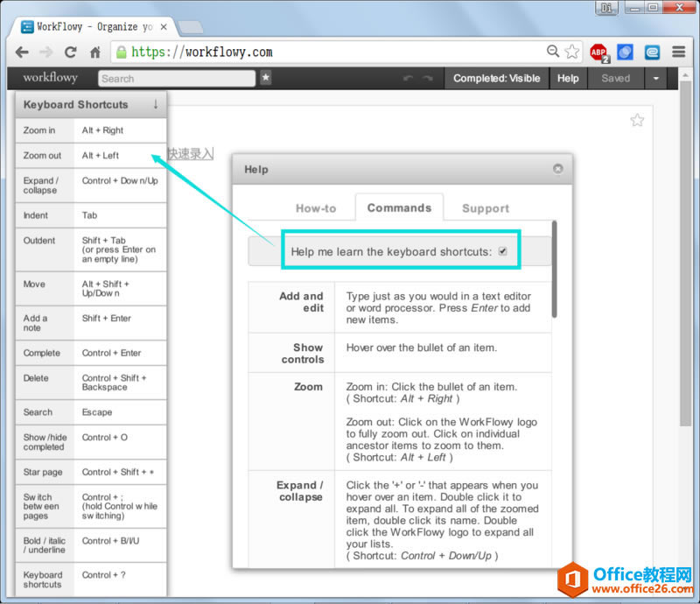Click the Evernote Web Clipper extension icon

click(x=651, y=52)
